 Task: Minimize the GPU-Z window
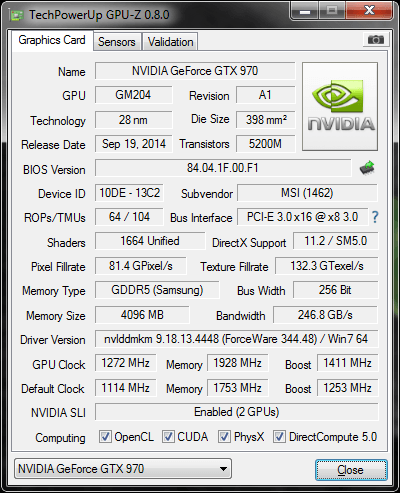[x=305, y=12]
